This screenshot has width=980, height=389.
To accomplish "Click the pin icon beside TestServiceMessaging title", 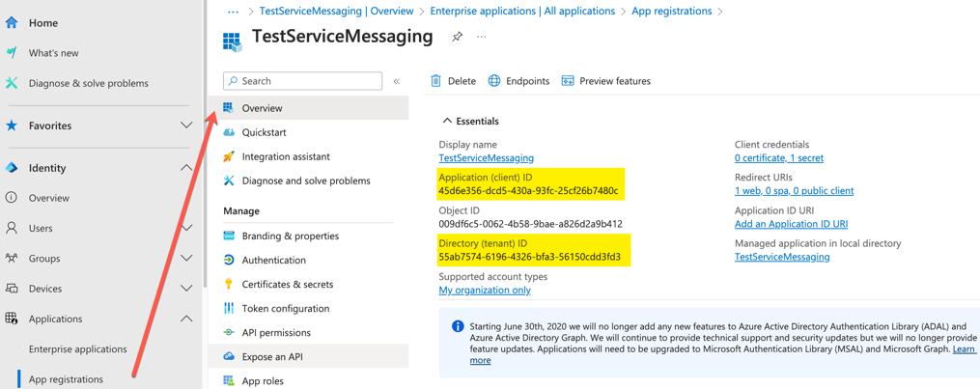I will pyautogui.click(x=457, y=37).
